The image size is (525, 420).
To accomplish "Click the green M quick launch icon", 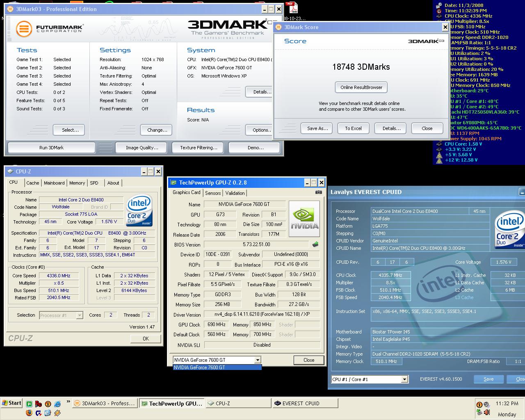I will click(29, 404).
